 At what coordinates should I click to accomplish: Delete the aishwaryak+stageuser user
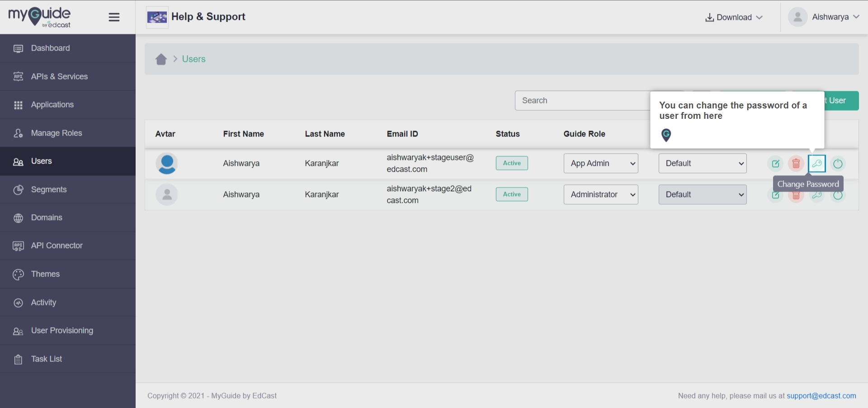pos(796,164)
